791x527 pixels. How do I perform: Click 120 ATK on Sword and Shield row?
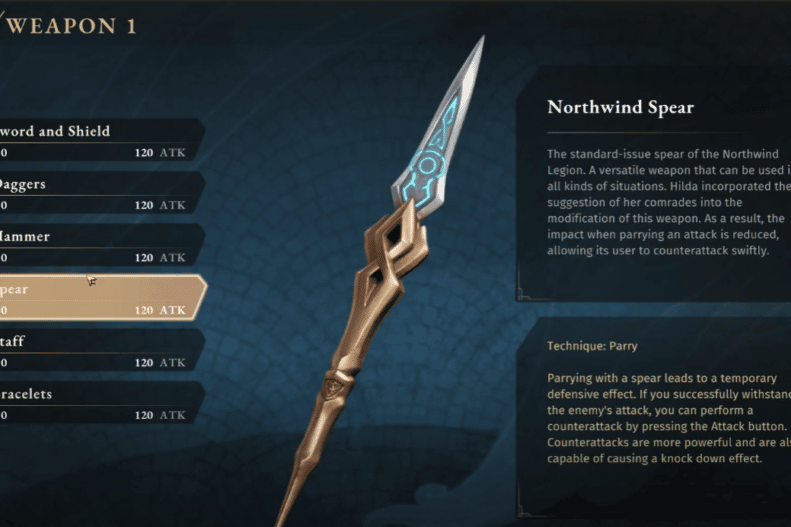pos(160,152)
